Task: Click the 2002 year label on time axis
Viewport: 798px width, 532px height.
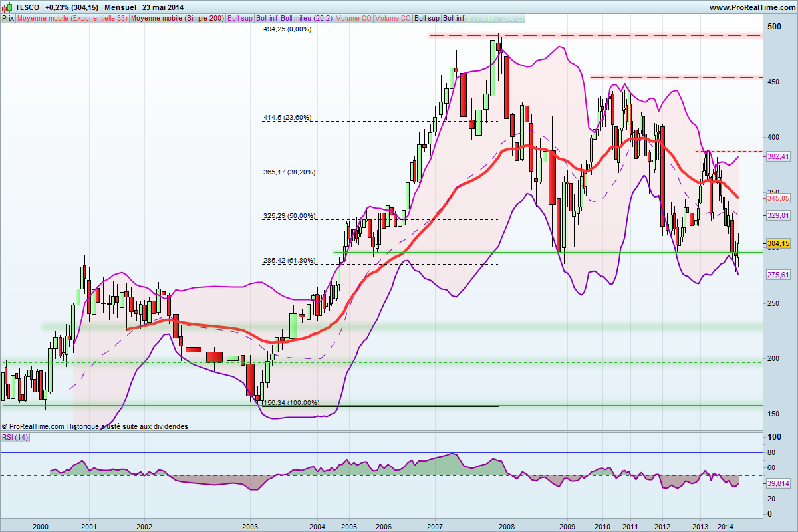Action: (x=144, y=525)
